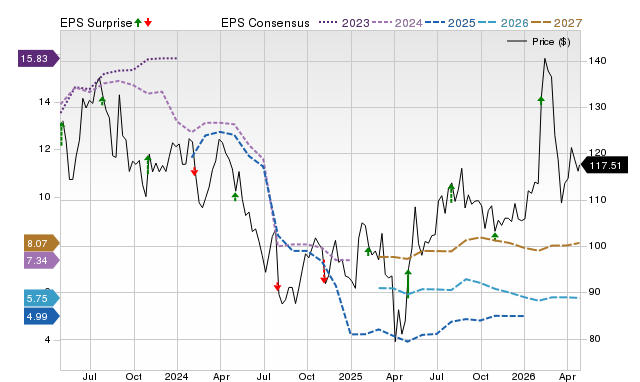
Task: Click the 130 price axis label
Action: coord(597,107)
